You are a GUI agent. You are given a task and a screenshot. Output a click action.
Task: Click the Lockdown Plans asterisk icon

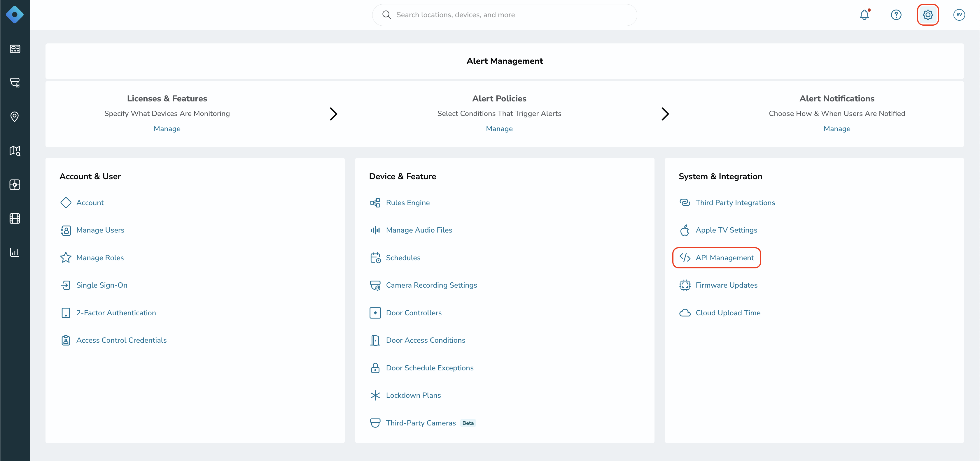pyautogui.click(x=375, y=395)
